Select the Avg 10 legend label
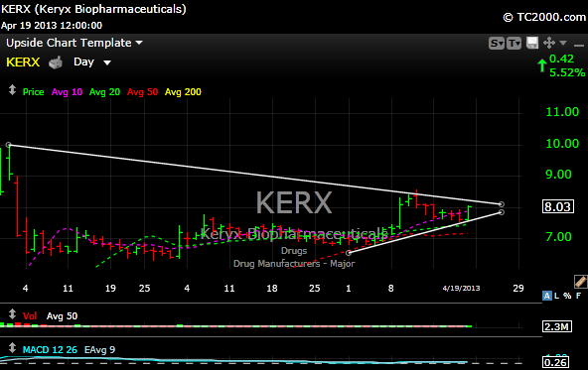Image resolution: width=588 pixels, height=370 pixels. [67, 91]
